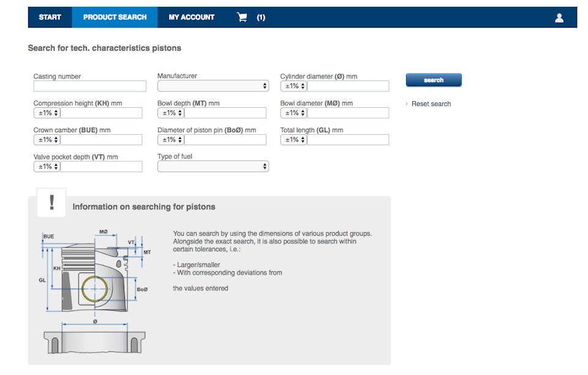Image resolution: width=588 pixels, height=375 pixels.
Task: Open the PRODUCT SEARCH tab
Action: pyautogui.click(x=115, y=17)
